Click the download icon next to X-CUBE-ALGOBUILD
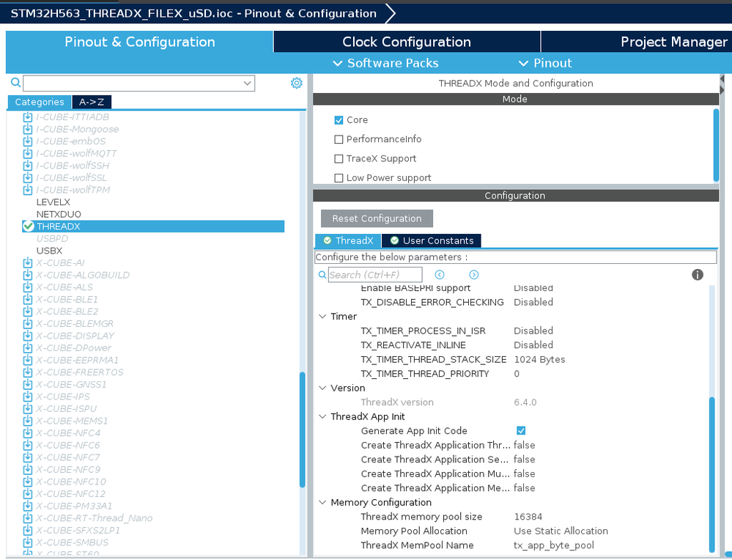Image resolution: width=732 pixels, height=560 pixels. (28, 275)
